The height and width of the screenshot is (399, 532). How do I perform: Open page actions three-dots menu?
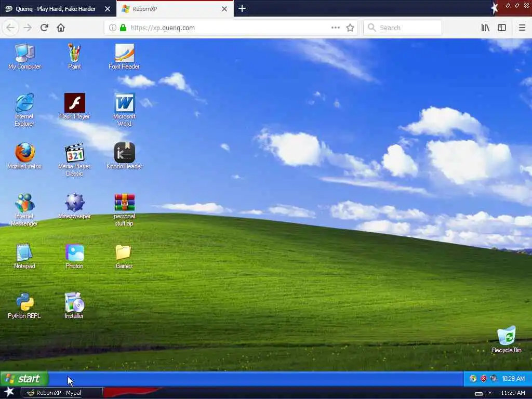click(336, 28)
